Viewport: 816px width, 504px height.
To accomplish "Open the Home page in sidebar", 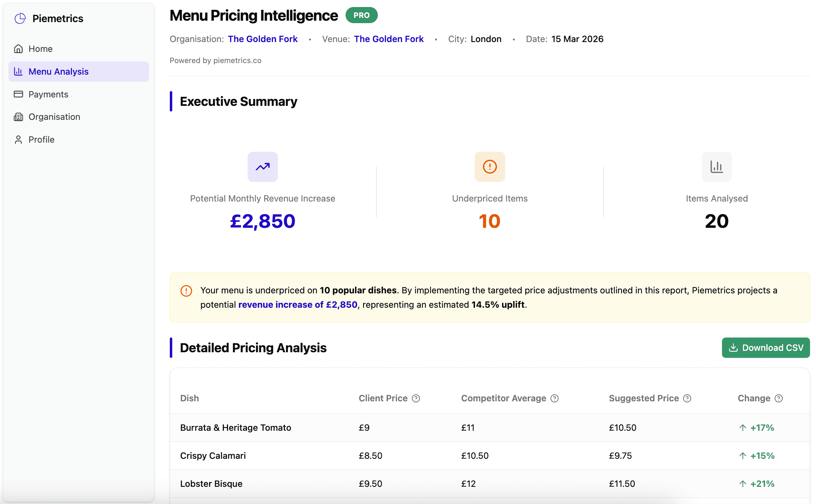I will [x=40, y=49].
